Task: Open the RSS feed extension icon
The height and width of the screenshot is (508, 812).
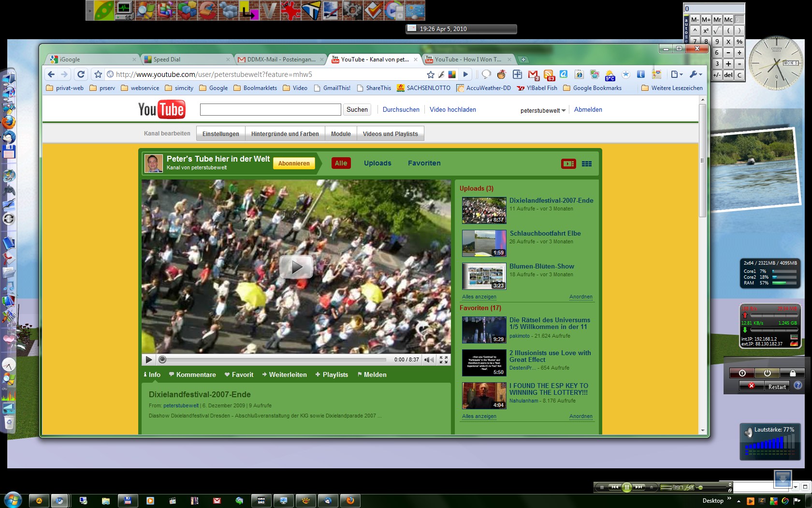Action: coord(549,75)
